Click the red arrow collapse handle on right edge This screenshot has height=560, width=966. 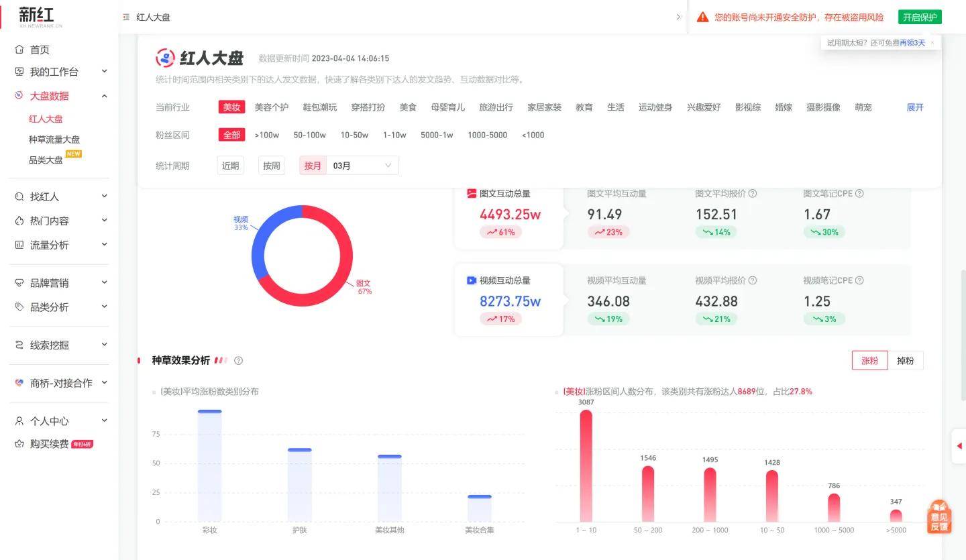pos(959,445)
